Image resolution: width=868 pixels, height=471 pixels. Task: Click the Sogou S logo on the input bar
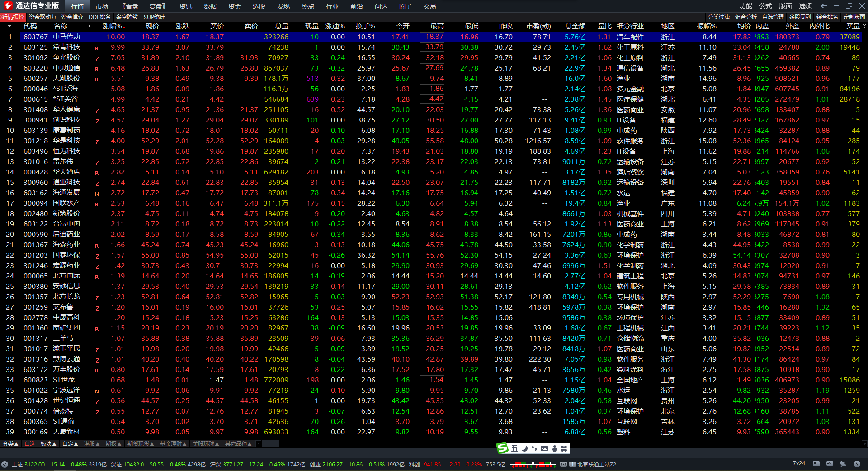point(503,448)
